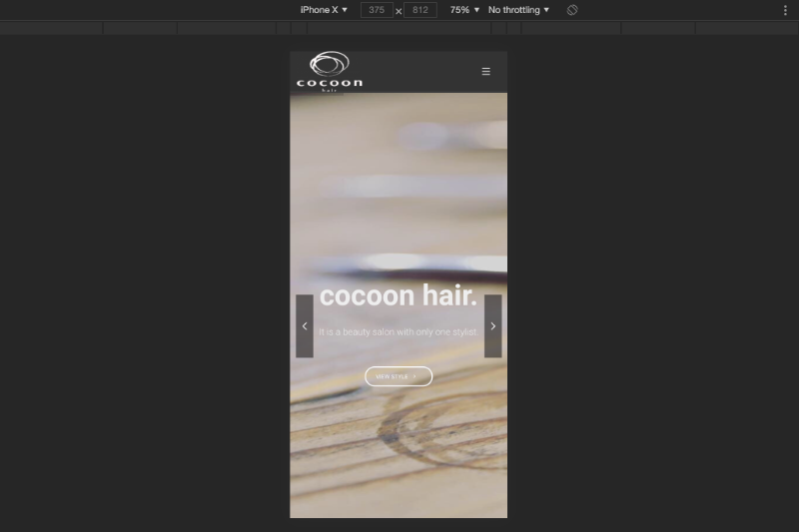Click the viewport height field showing 812
This screenshot has height=532, width=799.
pyautogui.click(x=420, y=10)
